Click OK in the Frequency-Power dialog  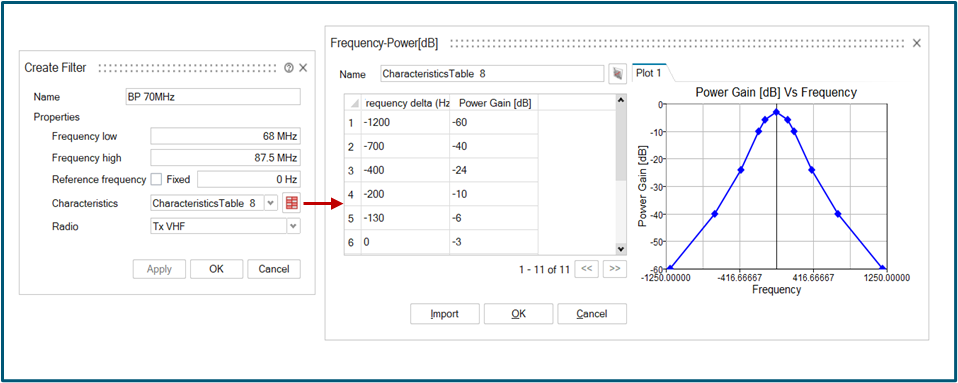pos(518,314)
